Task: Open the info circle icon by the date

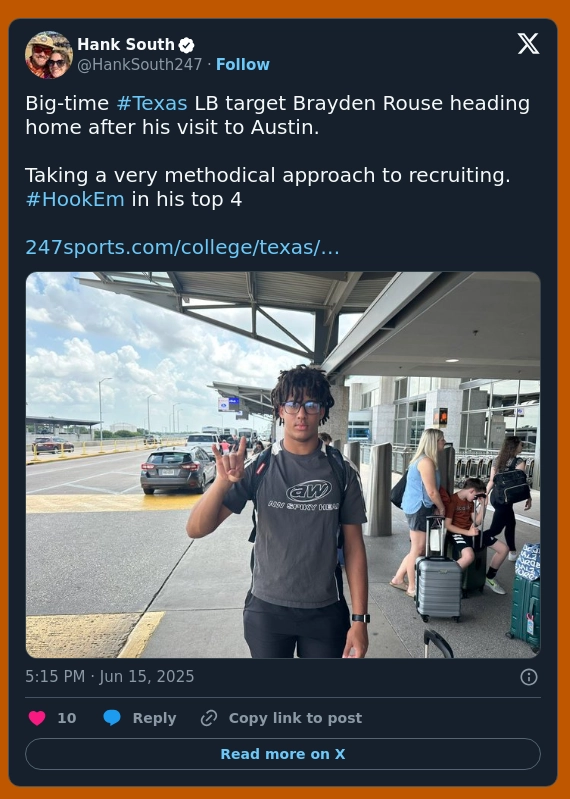Action: click(529, 677)
